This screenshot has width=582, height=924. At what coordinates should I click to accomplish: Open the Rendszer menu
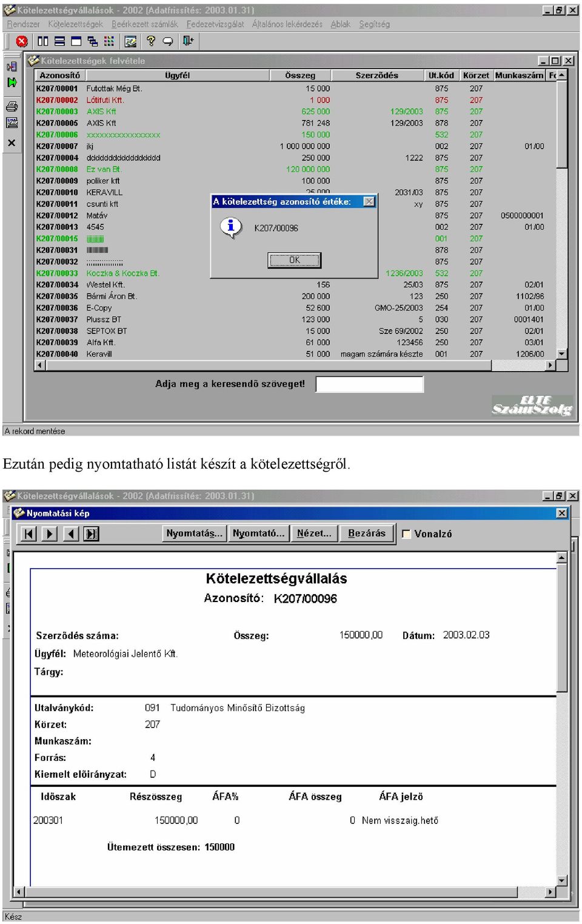(23, 24)
